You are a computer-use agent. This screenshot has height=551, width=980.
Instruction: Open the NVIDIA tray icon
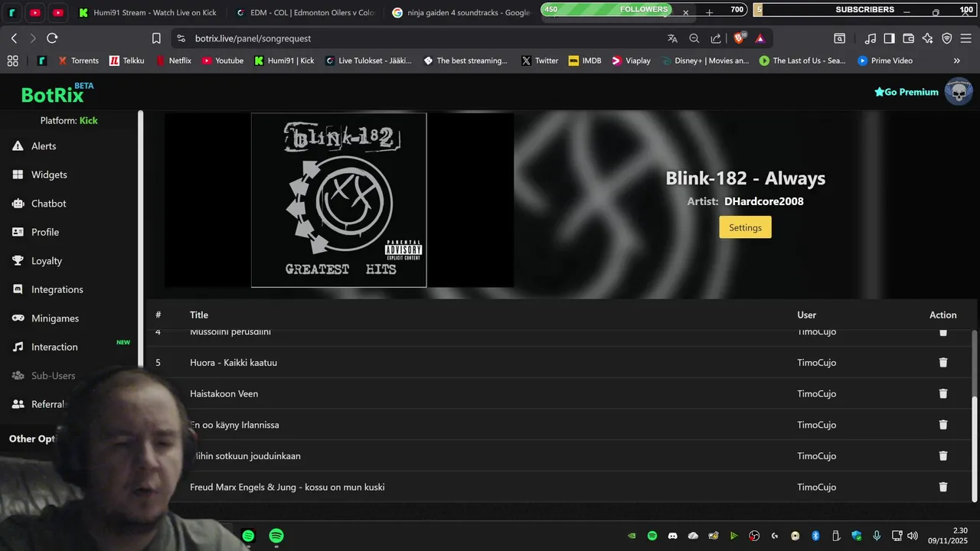pyautogui.click(x=632, y=536)
